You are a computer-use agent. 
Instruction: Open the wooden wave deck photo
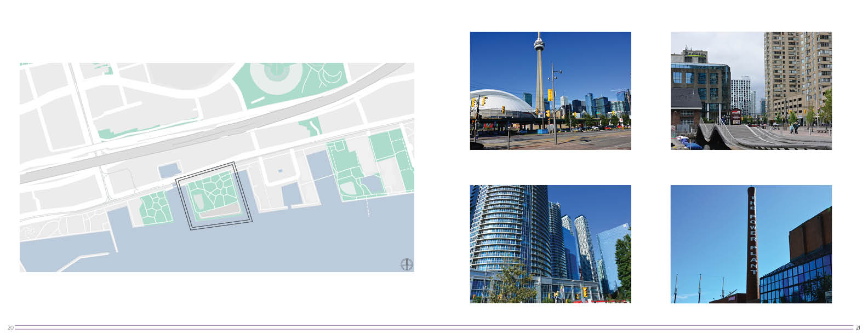tap(751, 91)
